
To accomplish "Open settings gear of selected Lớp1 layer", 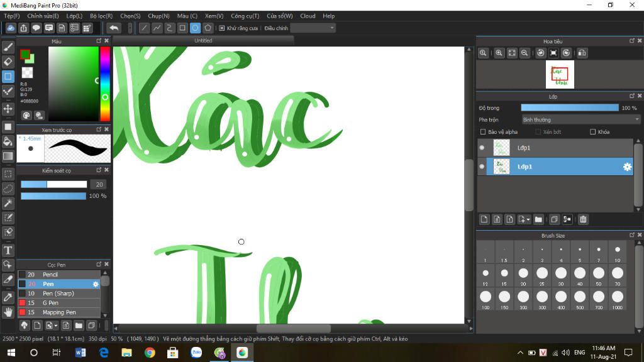I will 627,167.
